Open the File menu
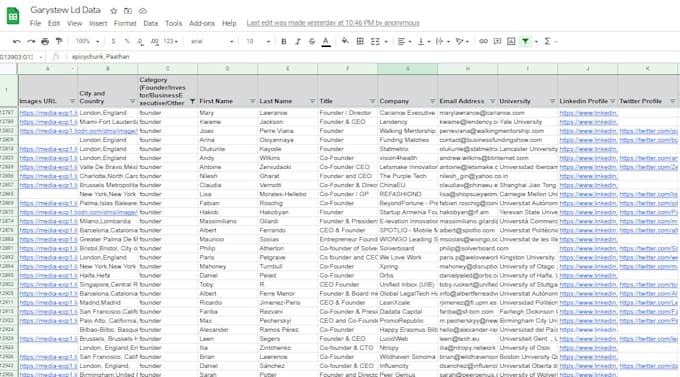This screenshot has width=680, height=377. 35,23
